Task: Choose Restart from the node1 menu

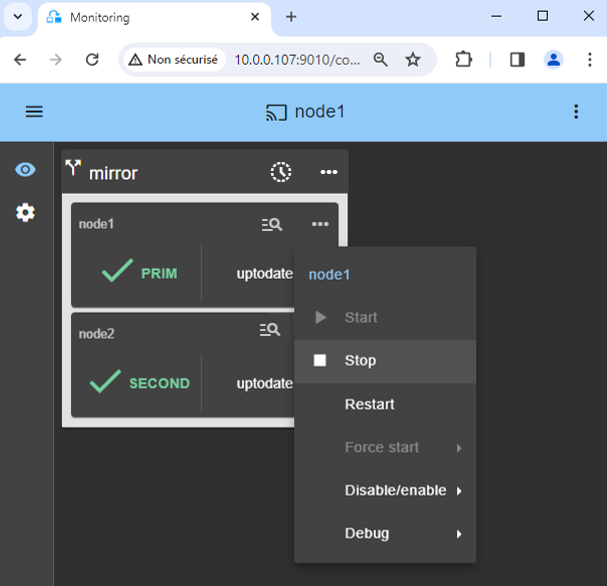Action: (x=369, y=404)
